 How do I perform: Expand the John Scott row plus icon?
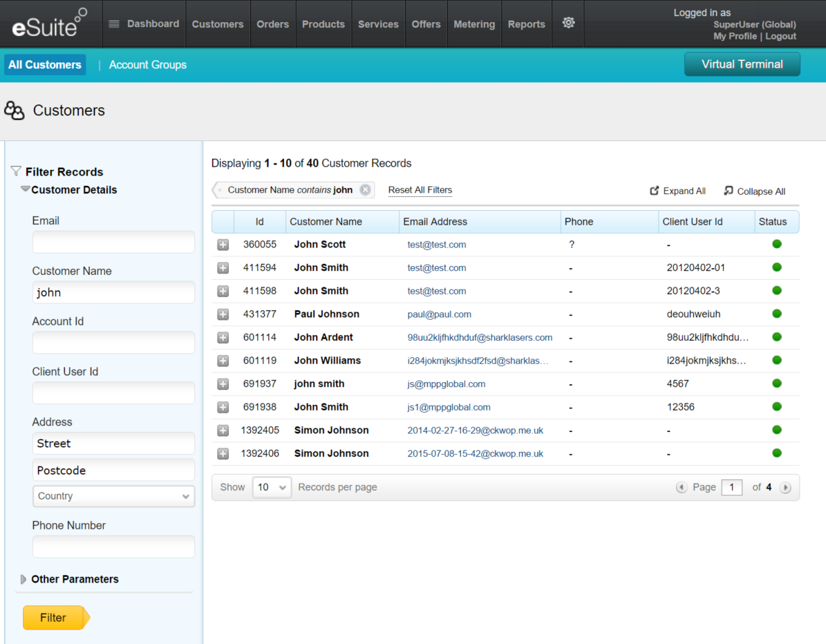(x=223, y=245)
